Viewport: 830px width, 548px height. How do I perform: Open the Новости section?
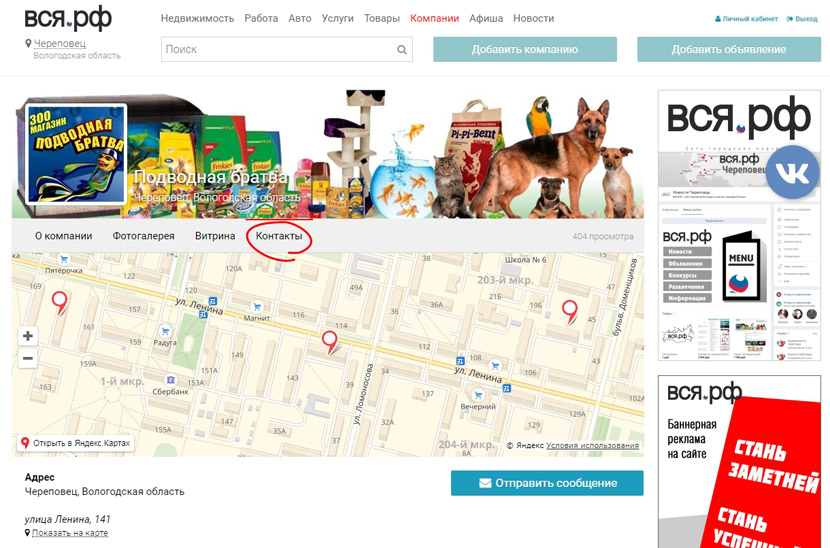[x=534, y=19]
